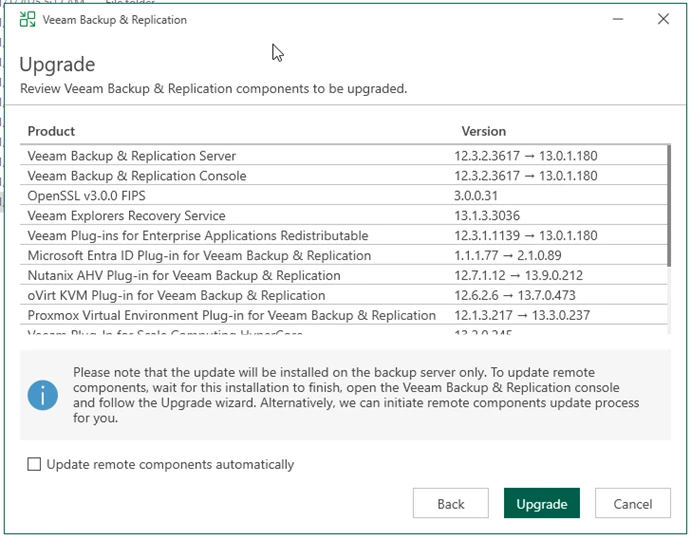The height and width of the screenshot is (540, 691).
Task: Enable Update remote components automatically checkbox
Action: click(35, 464)
